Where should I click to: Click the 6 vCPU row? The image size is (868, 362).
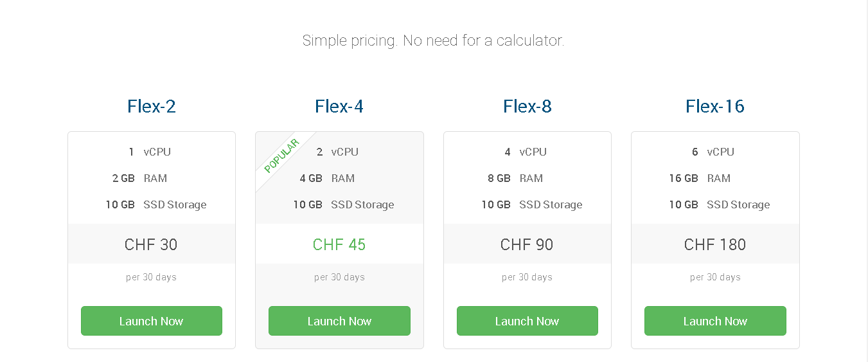tap(715, 152)
